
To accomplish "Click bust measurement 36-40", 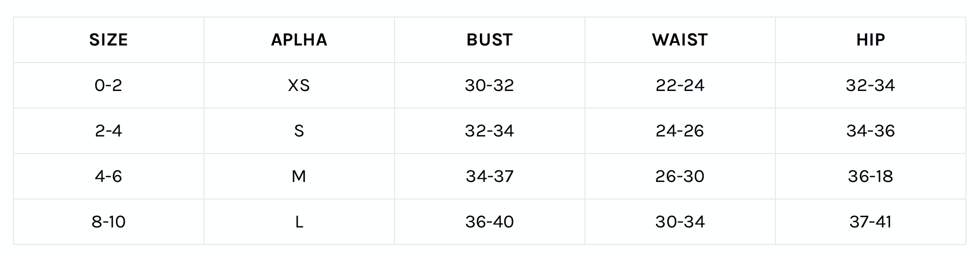I will tap(489, 222).
